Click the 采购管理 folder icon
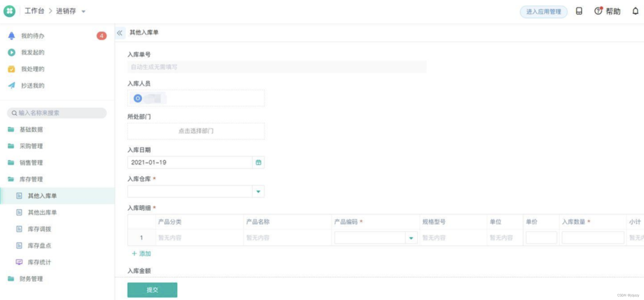Viewport: 644px width, 300px height. (11, 146)
